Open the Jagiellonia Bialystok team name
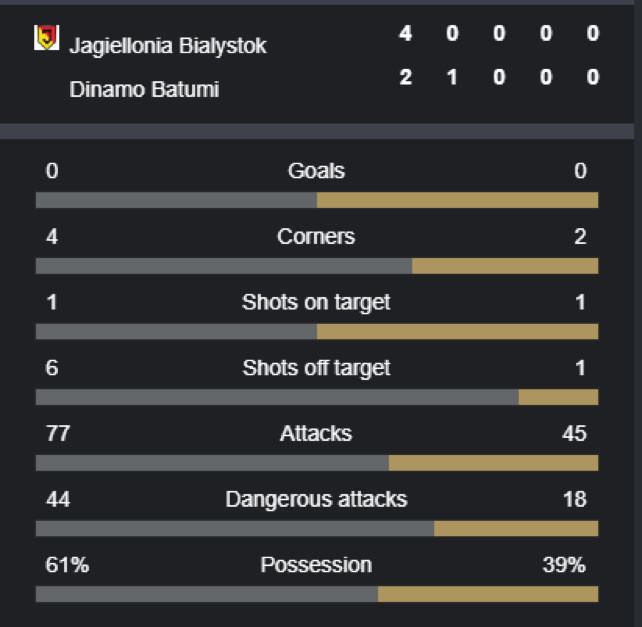 pyautogui.click(x=168, y=45)
